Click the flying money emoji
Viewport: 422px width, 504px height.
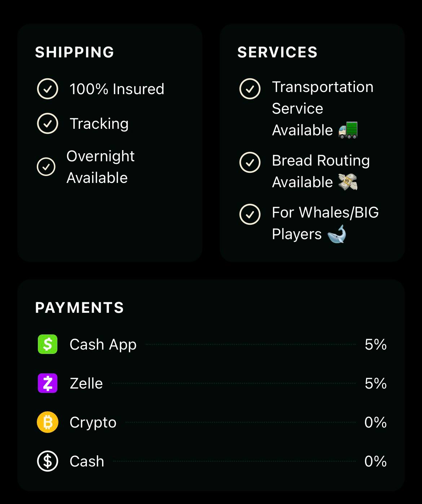(348, 182)
